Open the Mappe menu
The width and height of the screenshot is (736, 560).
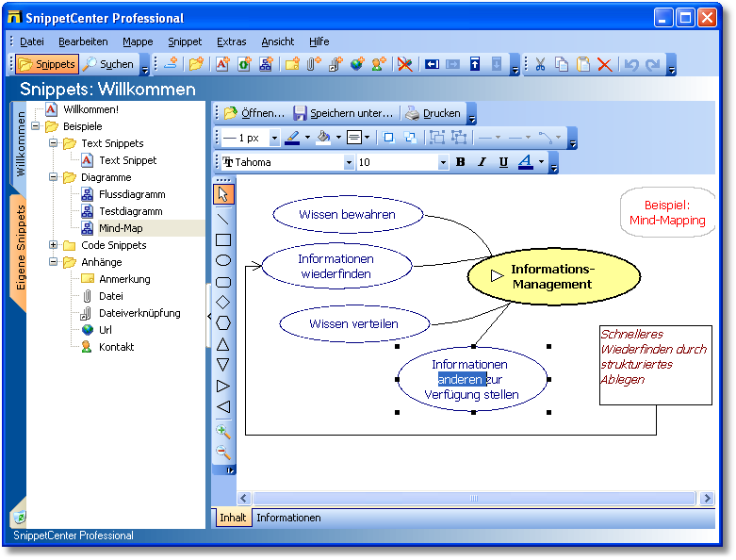point(138,41)
